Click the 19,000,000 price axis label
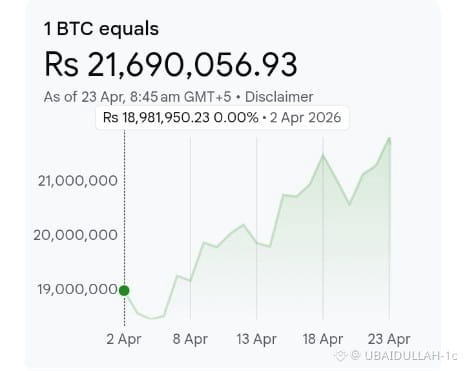Screen dimensions: 465x371 [x=77, y=289]
